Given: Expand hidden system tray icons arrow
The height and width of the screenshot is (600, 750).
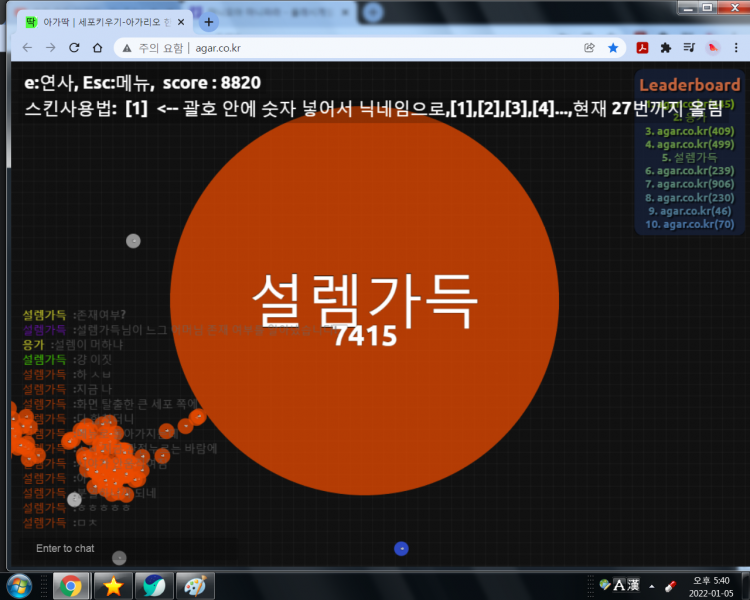Looking at the screenshot, I should click(652, 586).
